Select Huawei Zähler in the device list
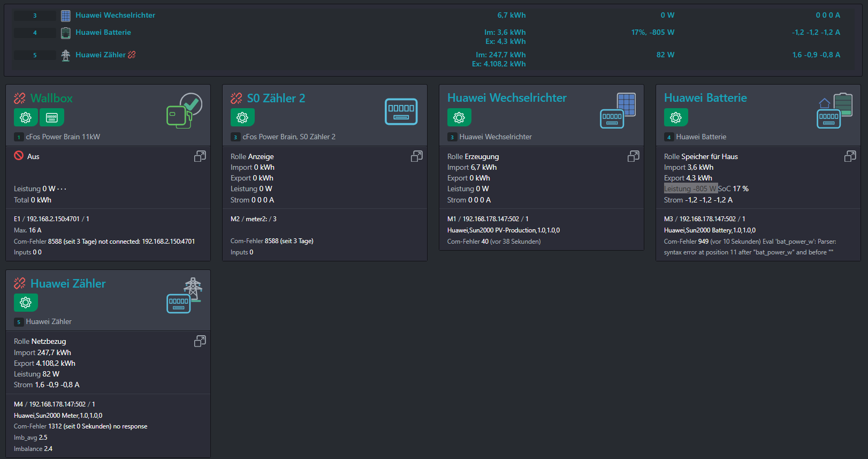The image size is (868, 459). [x=100, y=55]
